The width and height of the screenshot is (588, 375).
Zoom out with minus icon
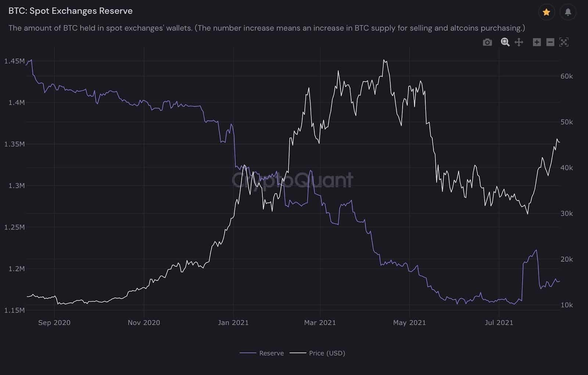coord(550,42)
